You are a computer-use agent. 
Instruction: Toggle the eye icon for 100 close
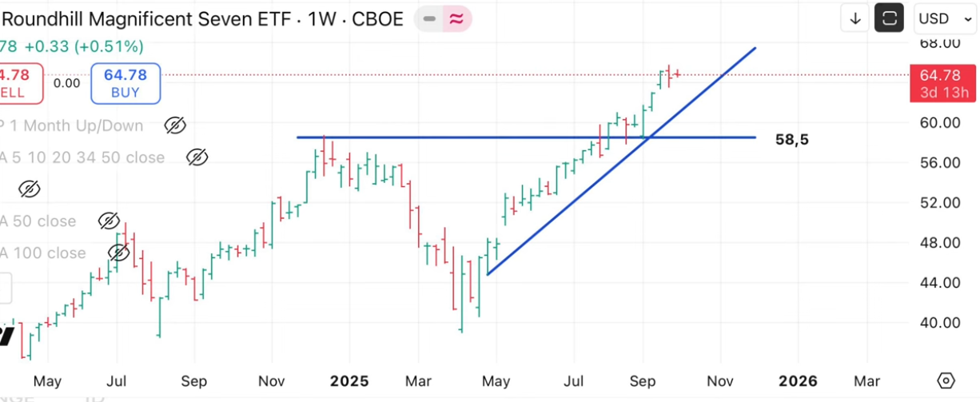118,253
